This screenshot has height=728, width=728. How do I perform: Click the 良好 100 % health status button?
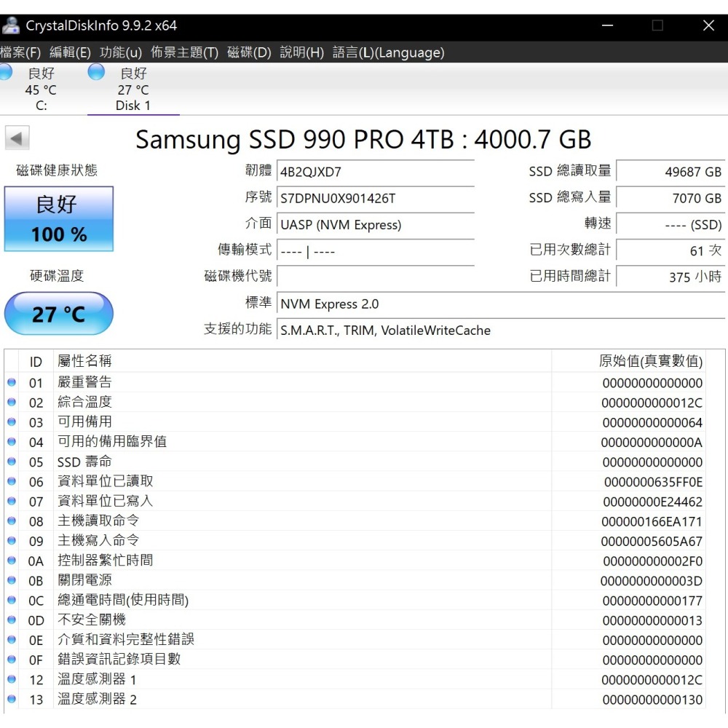pyautogui.click(x=59, y=218)
